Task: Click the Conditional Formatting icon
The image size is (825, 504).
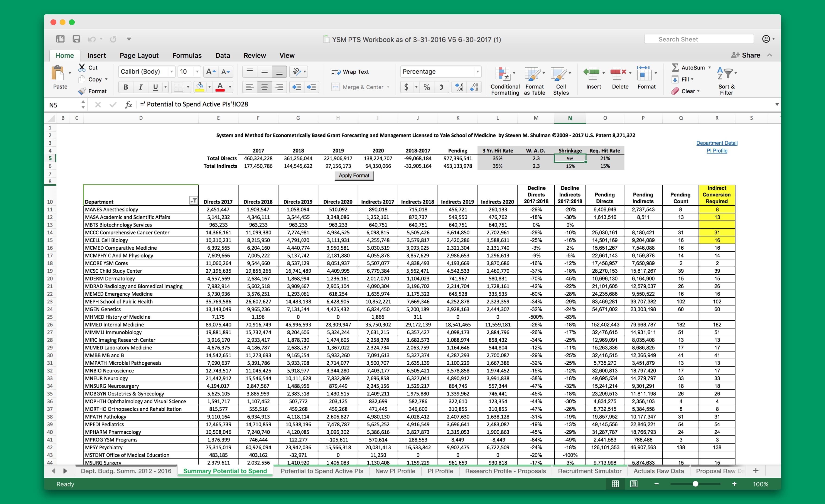Action: pos(503,74)
